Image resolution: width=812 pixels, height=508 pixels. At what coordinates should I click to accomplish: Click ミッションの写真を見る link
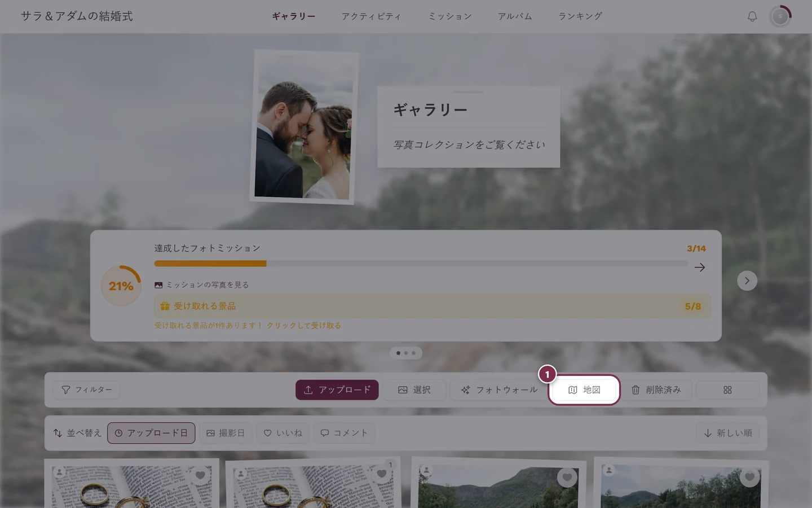coord(202,285)
